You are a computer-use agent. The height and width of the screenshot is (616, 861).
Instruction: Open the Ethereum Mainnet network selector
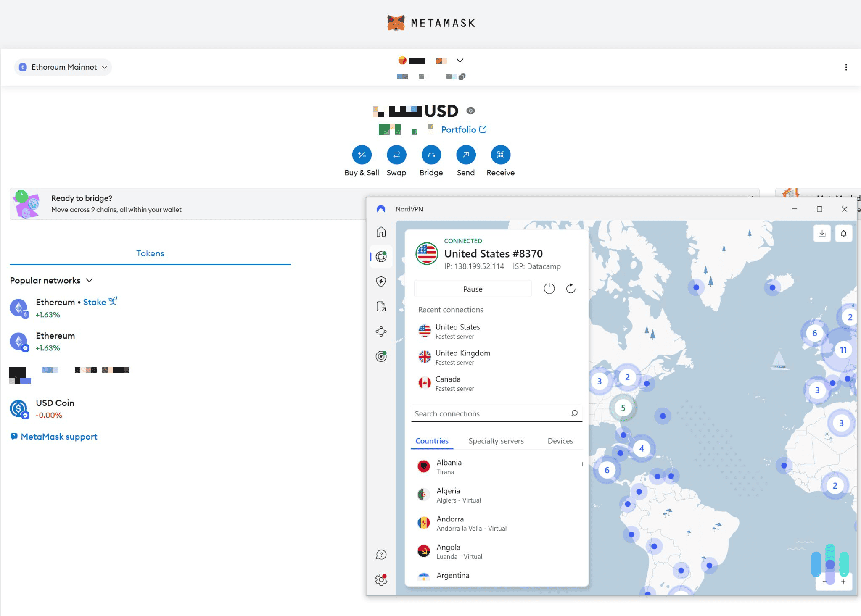click(x=63, y=67)
